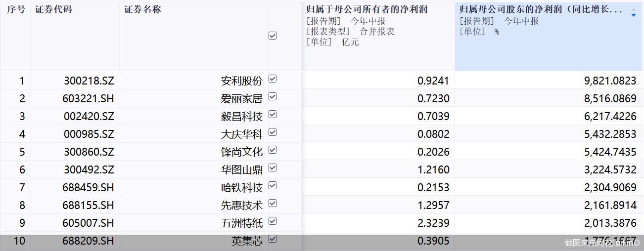Screen dimensions: 644x251
Task: Click net profit value 2.3239
Action: (x=434, y=223)
